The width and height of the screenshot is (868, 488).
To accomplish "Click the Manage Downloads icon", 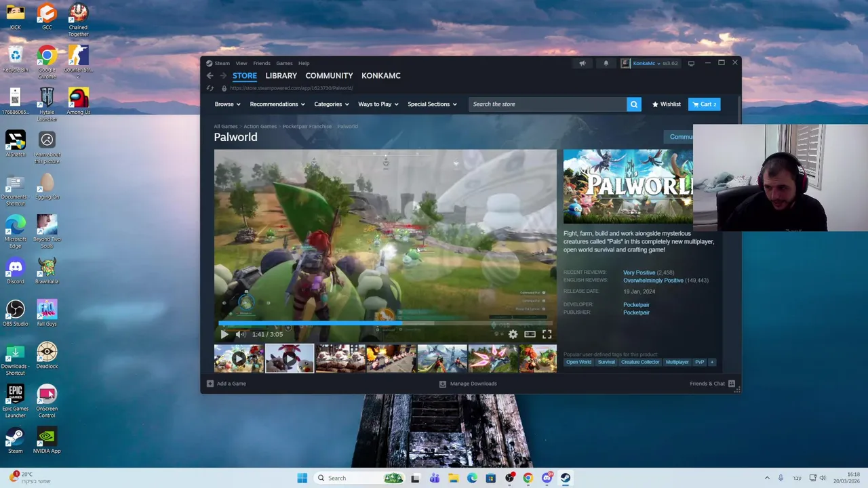I will tap(442, 384).
